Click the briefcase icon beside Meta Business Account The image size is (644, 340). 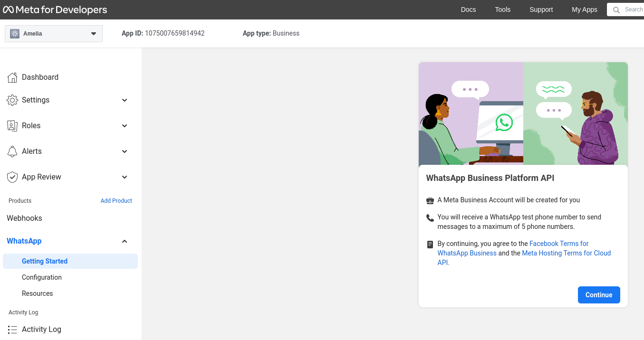coord(430,200)
